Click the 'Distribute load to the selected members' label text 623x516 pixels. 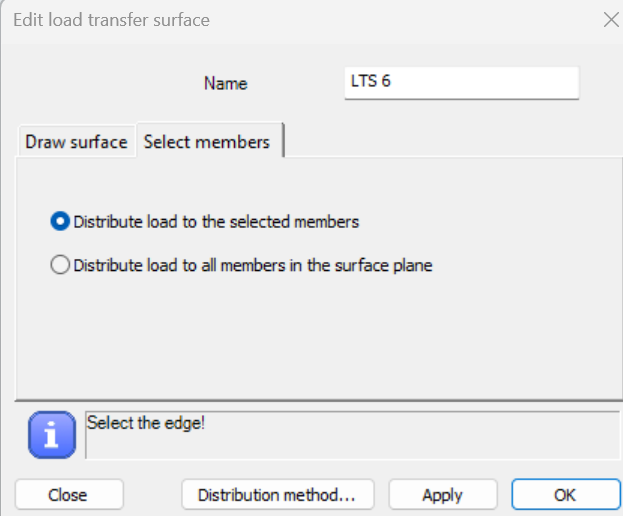[x=216, y=222]
